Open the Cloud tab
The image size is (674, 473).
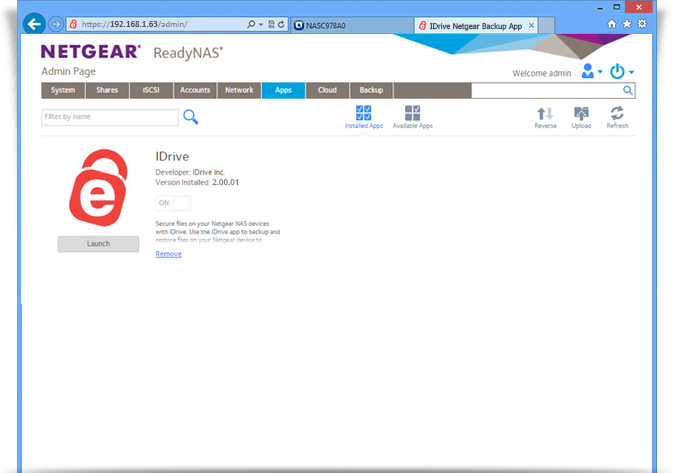point(328,90)
